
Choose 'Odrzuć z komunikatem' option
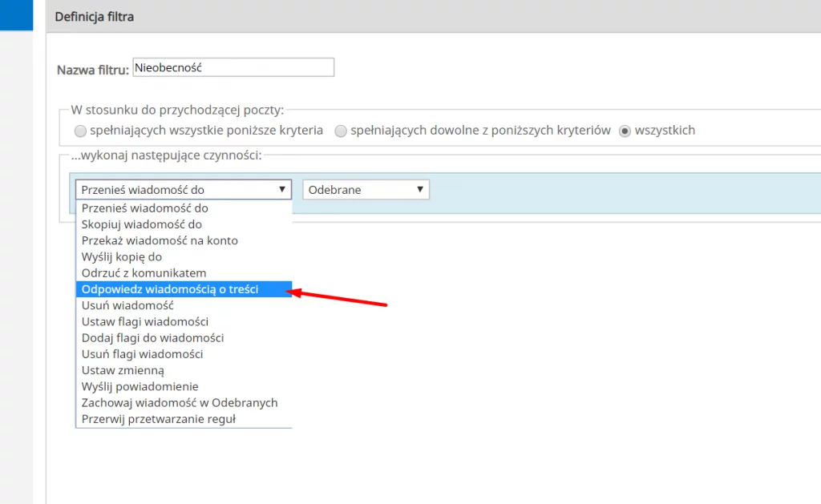tap(184, 273)
